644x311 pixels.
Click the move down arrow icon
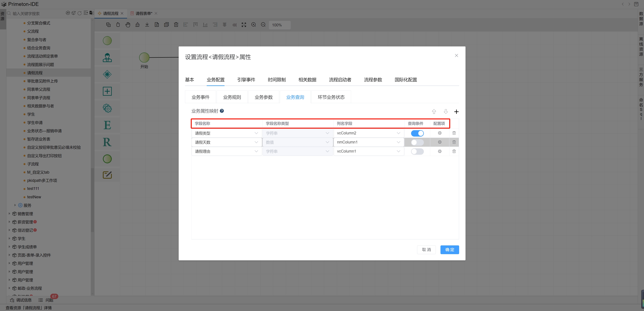point(446,112)
